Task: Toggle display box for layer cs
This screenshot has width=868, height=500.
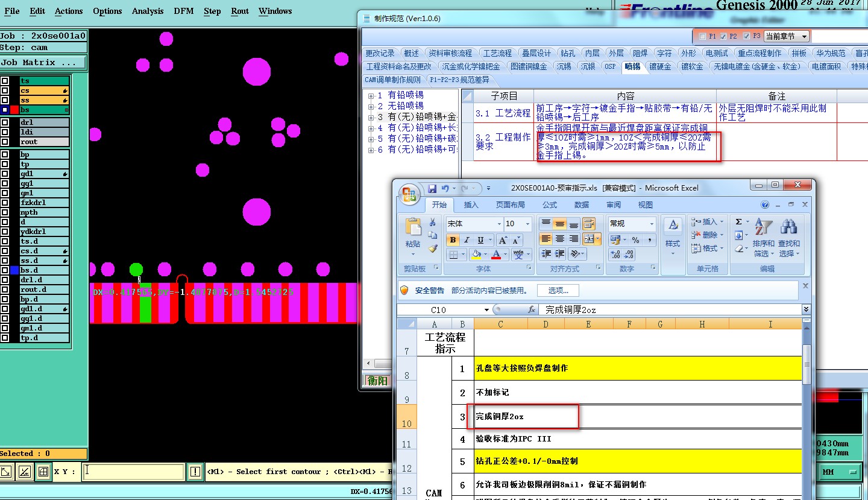Action: pos(4,90)
